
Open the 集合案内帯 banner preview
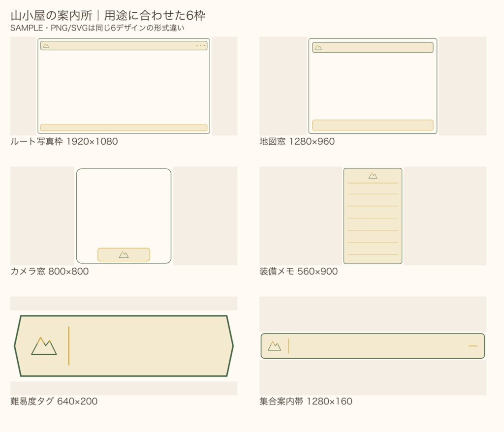(373, 346)
